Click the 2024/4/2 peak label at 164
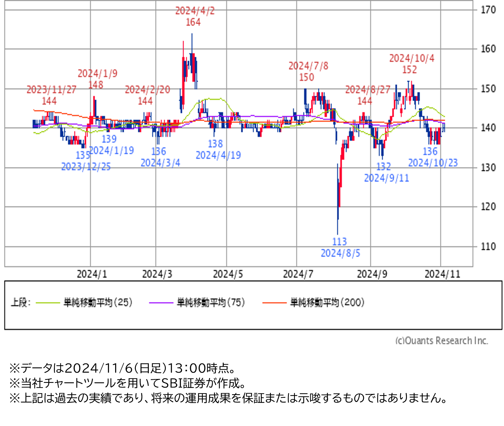This screenshot has height=426, width=504. [194, 17]
